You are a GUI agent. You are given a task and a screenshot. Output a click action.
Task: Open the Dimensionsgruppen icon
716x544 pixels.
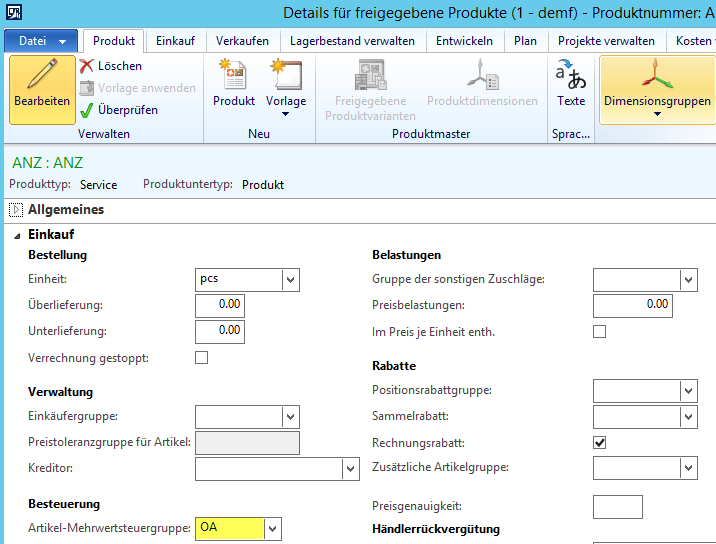[657, 76]
